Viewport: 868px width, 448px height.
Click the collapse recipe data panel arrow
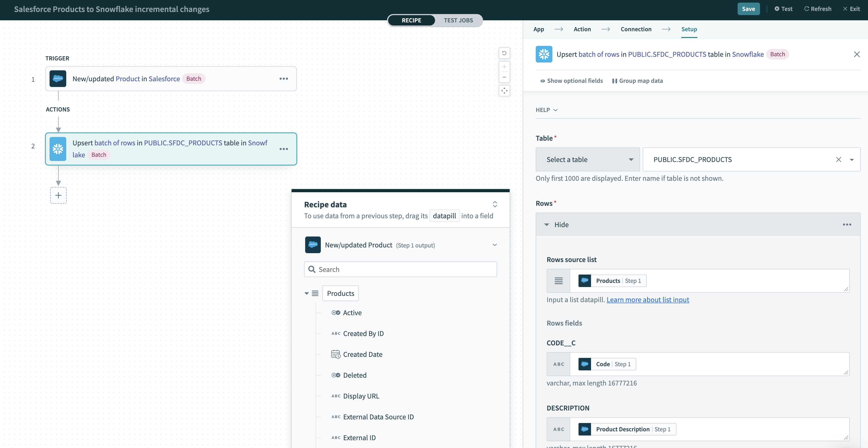pos(495,204)
